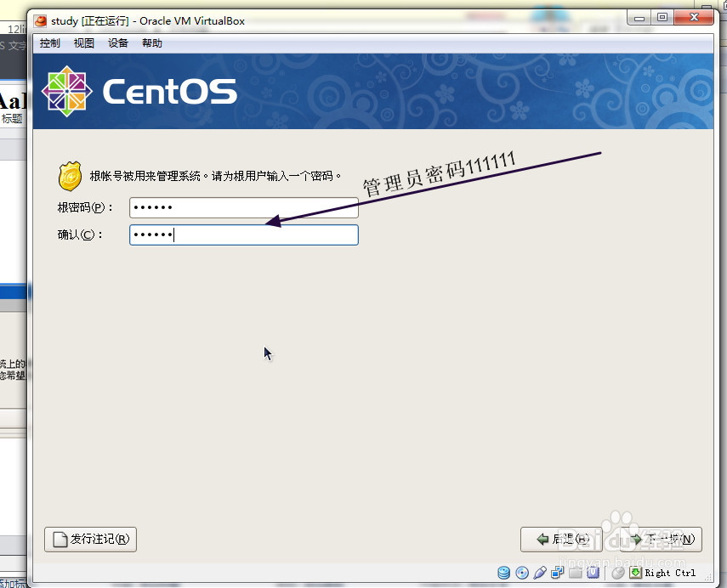Click the window resize grip corner
Viewport: 727px width, 588px height.
708,577
